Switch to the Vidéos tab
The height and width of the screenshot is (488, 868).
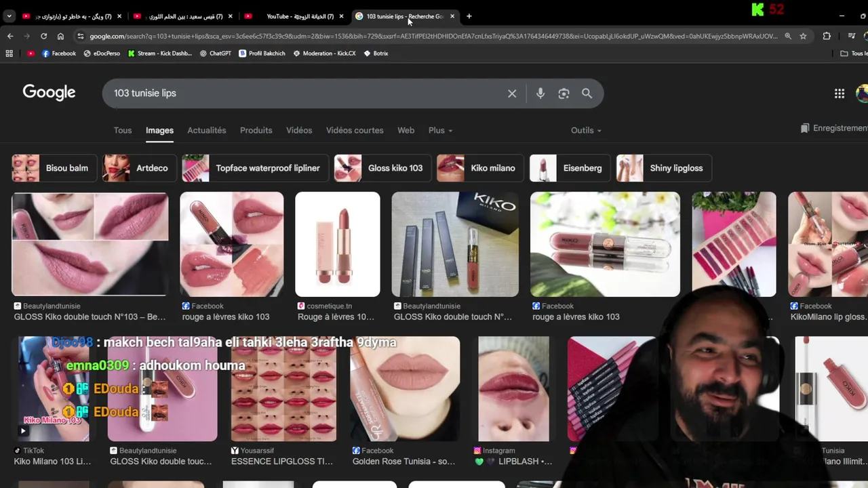(x=299, y=130)
